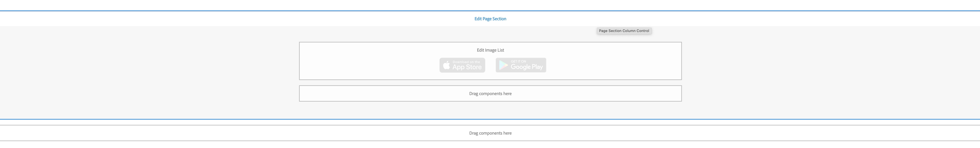Click the gray area beneath the inner drop zone

(490, 110)
